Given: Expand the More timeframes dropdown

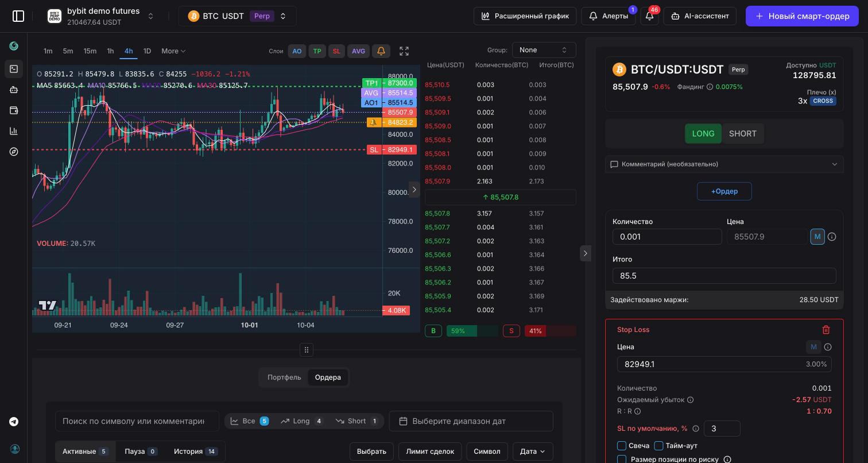Looking at the screenshot, I should click(173, 51).
